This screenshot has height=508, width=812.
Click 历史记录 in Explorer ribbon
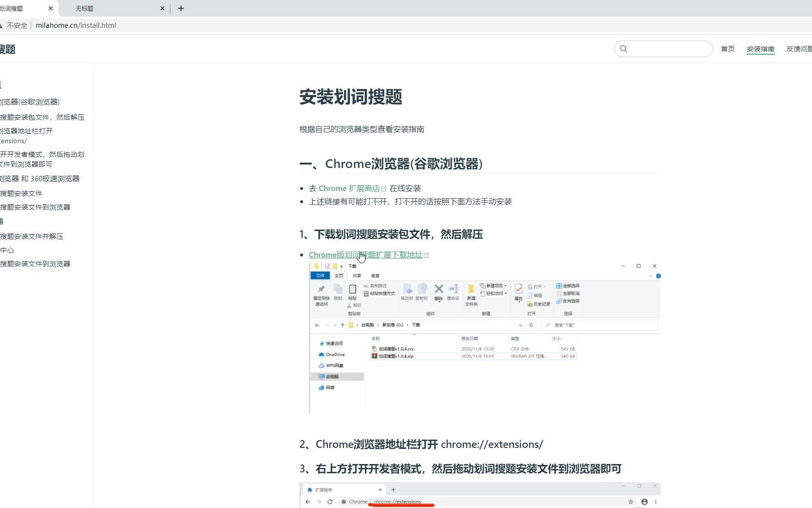(539, 304)
